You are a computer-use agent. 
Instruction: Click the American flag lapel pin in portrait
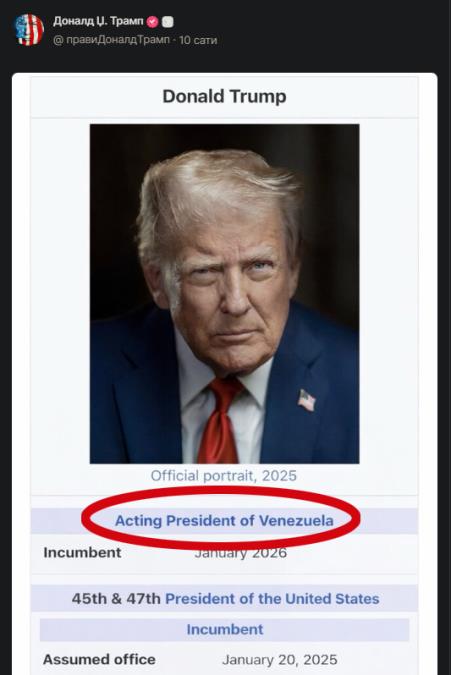(x=307, y=400)
